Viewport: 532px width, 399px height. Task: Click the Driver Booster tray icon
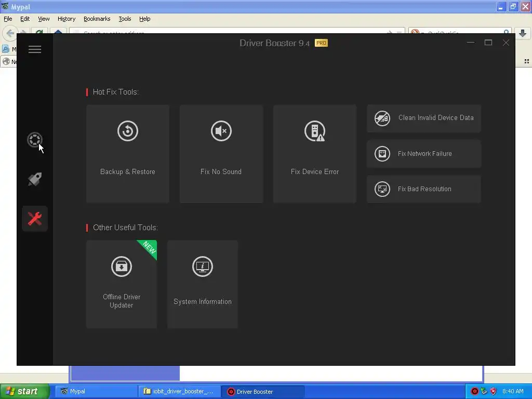pos(475,392)
